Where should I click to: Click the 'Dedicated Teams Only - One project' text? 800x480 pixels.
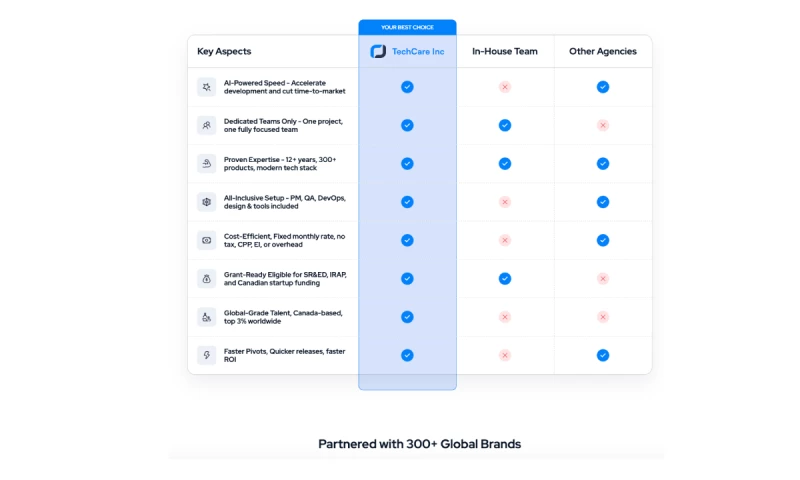tap(283, 125)
